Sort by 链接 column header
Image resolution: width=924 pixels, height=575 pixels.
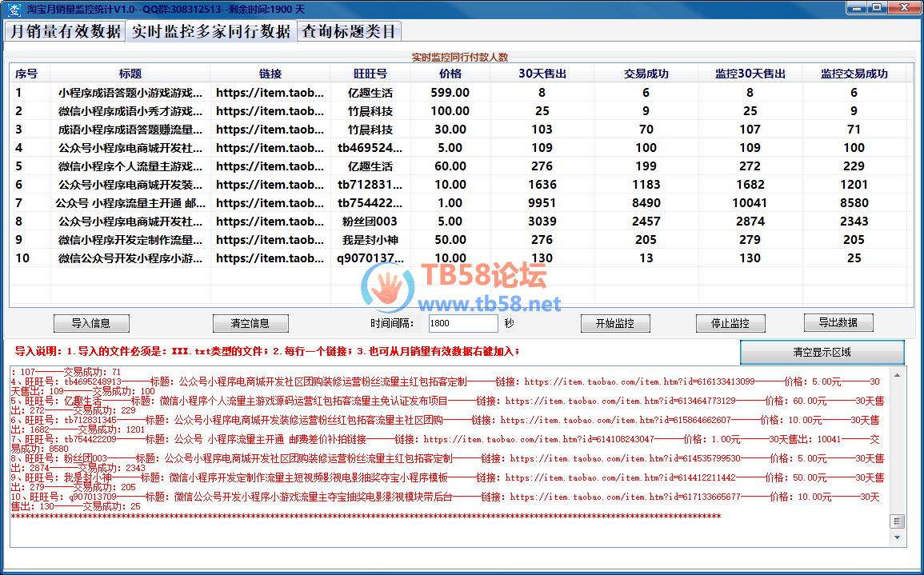click(x=270, y=74)
